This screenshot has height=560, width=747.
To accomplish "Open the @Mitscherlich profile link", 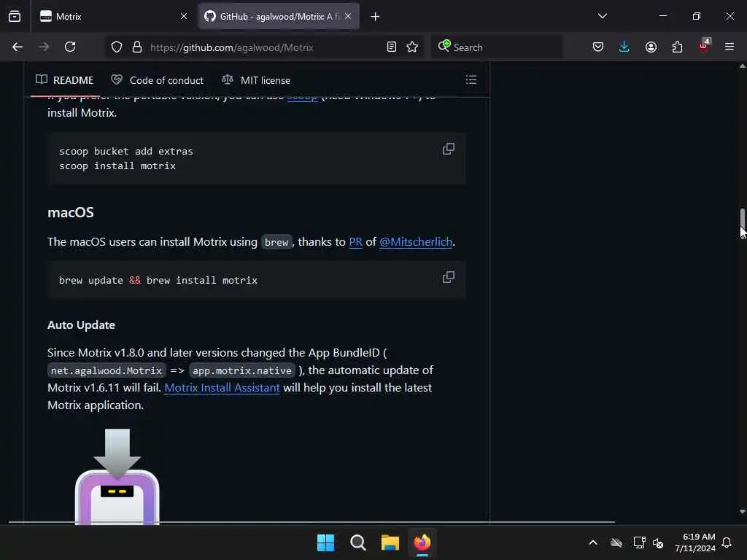I will pyautogui.click(x=415, y=242).
